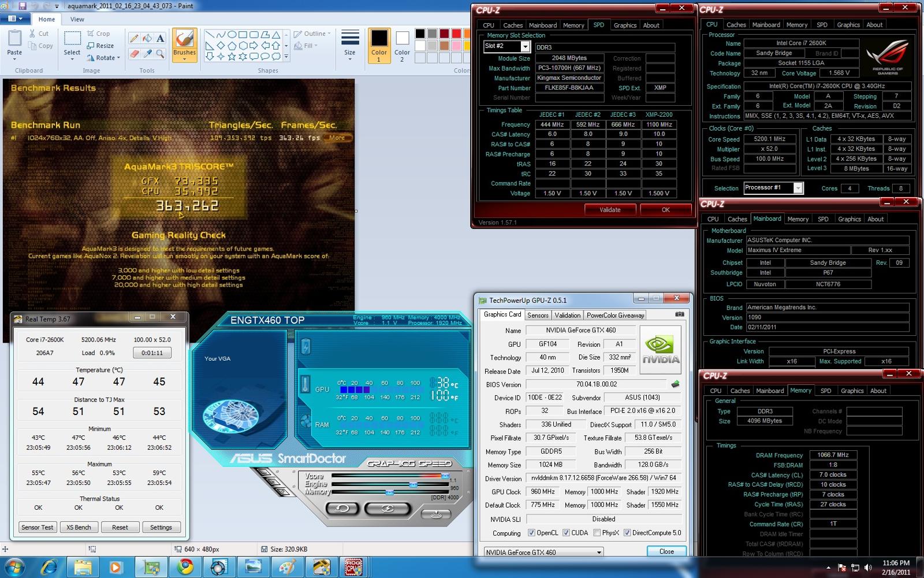Open ROG CPU-Z from the taskbar
Viewport: 924px width, 578px height.
tap(353, 566)
